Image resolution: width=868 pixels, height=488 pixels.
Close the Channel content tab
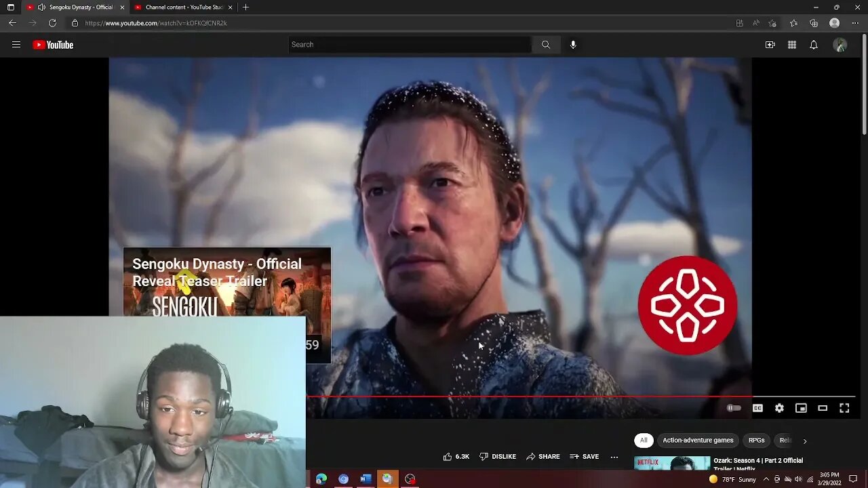[231, 7]
